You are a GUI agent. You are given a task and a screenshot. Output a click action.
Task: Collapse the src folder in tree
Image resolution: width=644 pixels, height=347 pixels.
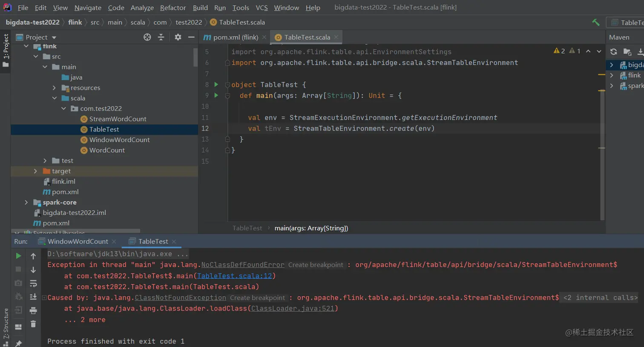click(x=36, y=56)
